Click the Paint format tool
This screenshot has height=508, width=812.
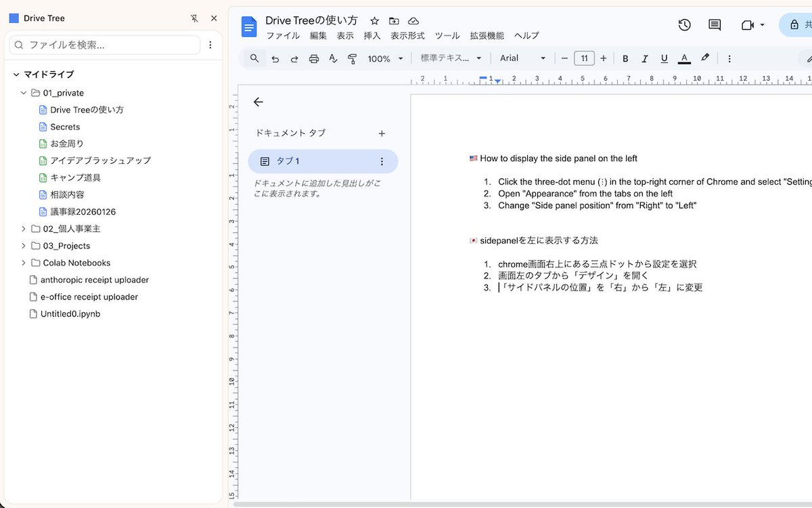tap(352, 58)
